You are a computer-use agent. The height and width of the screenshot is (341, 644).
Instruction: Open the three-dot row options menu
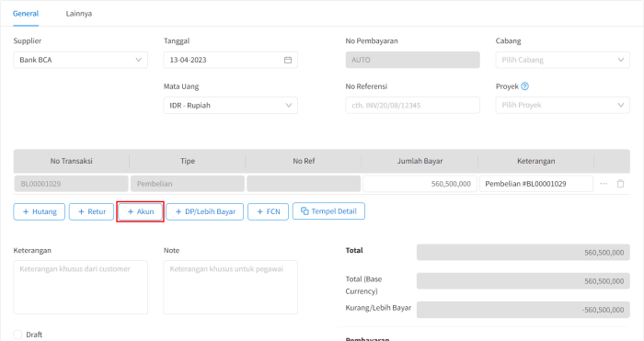point(604,184)
